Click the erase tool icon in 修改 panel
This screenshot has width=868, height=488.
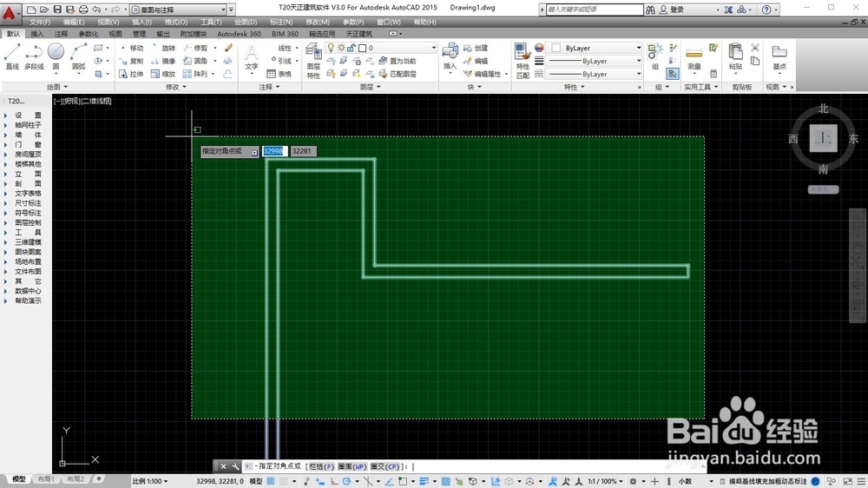point(228,48)
